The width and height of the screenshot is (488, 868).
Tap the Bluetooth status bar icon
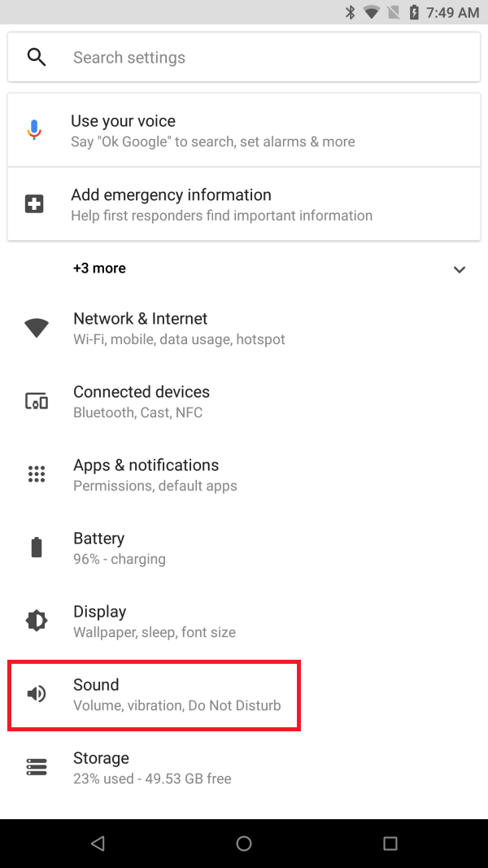[x=351, y=12]
